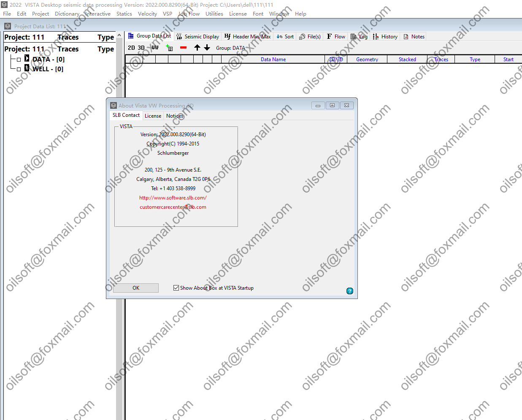The image size is (522, 420).
Task: Open the Project menu
Action: coord(41,14)
